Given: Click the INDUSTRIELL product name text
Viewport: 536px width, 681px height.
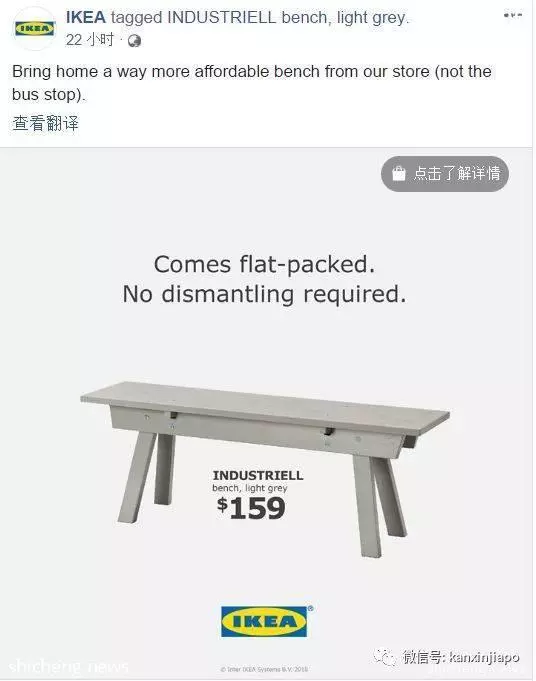Looking at the screenshot, I should [258, 475].
